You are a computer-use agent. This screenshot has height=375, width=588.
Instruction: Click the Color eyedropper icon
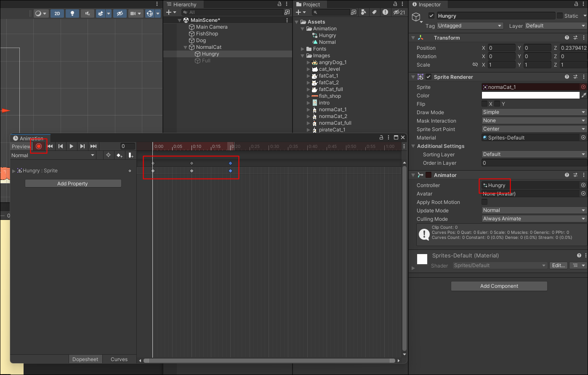[584, 95]
